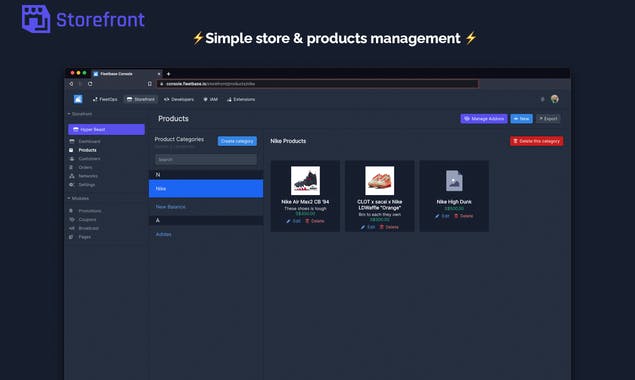Image resolution: width=635 pixels, height=380 pixels.
Task: Click the browser reload icon
Action: point(90,84)
